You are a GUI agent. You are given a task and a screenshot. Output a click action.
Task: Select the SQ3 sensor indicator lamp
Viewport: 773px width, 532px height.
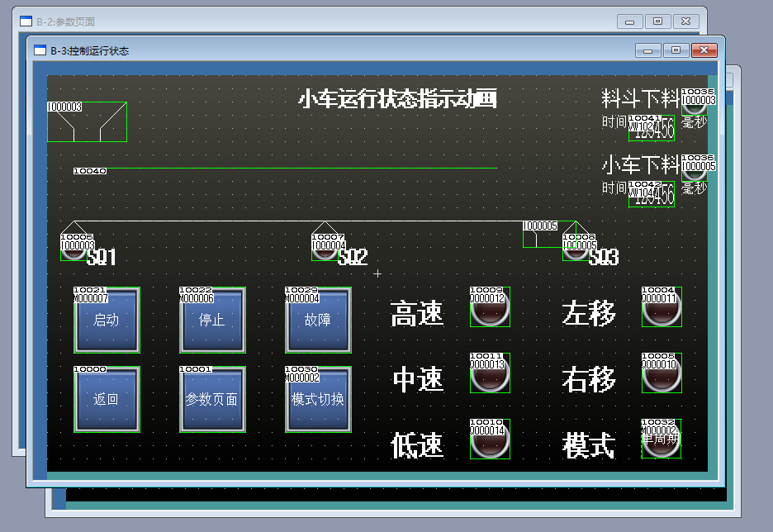[576, 247]
